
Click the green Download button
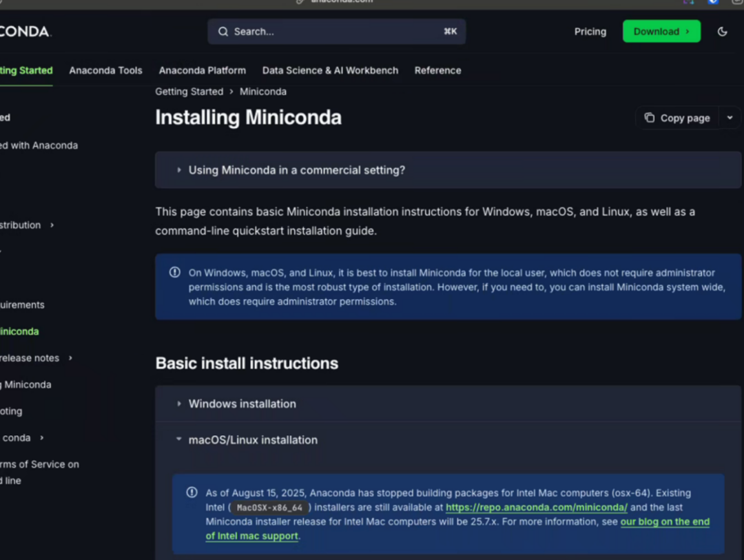[x=661, y=32]
